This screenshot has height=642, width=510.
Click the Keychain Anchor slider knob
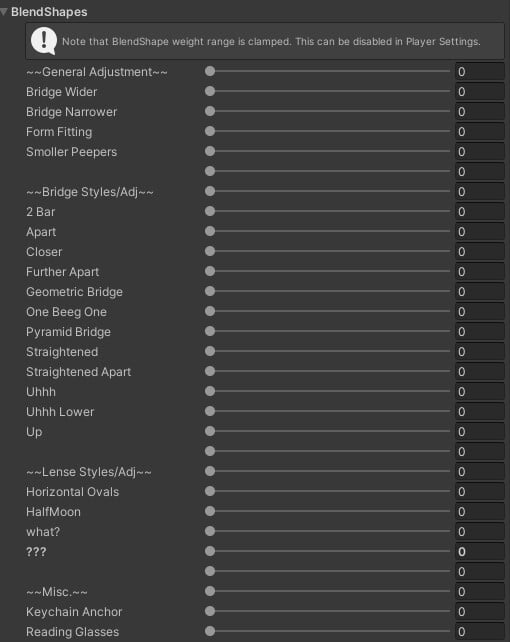[210, 611]
